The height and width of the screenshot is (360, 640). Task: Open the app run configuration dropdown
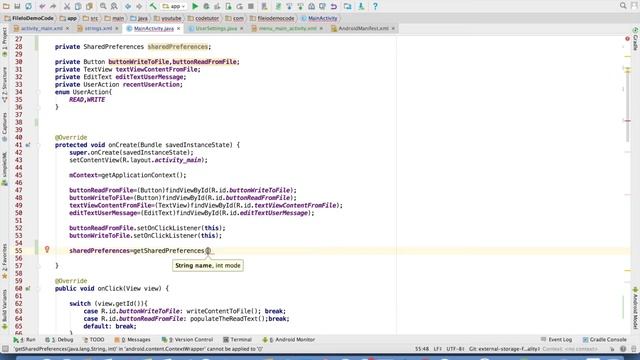coord(174,6)
